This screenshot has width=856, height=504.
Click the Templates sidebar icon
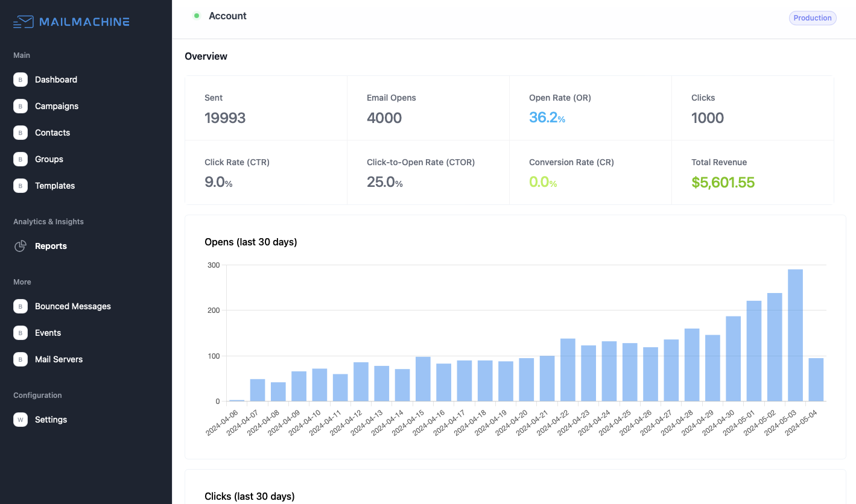(21, 186)
